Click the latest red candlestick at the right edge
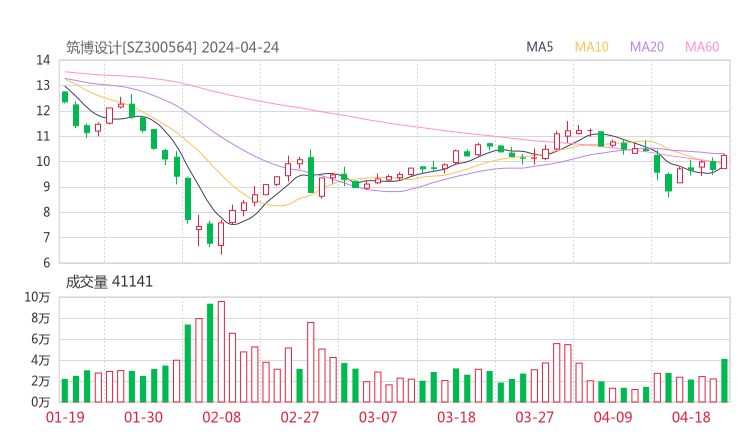 (724, 162)
